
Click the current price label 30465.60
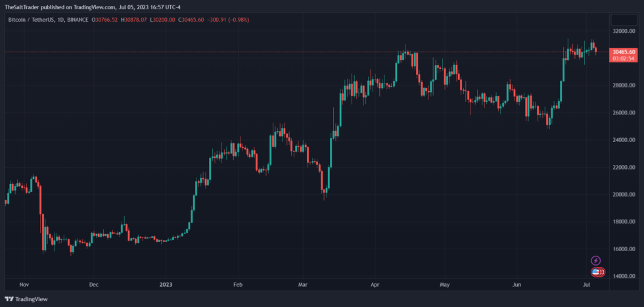pos(623,52)
